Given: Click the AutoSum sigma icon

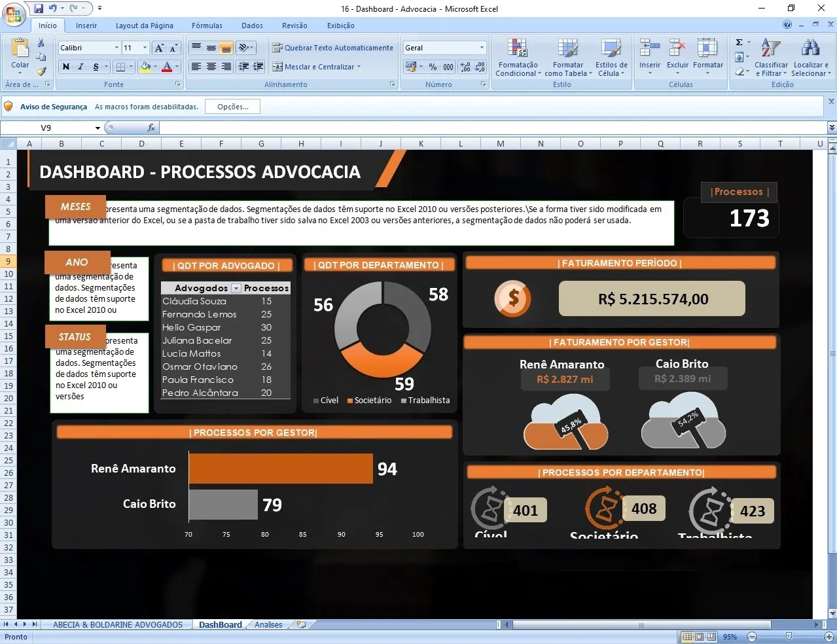Looking at the screenshot, I should pos(739,43).
